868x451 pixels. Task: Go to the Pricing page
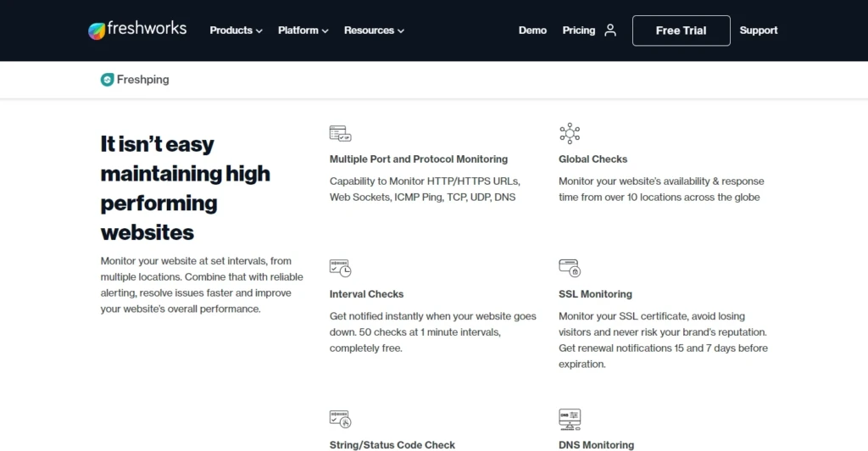[x=578, y=31]
